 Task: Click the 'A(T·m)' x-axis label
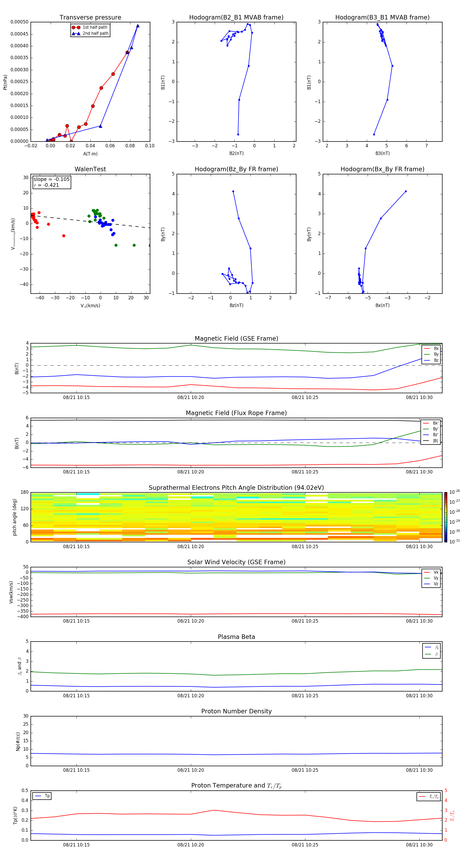90,154
